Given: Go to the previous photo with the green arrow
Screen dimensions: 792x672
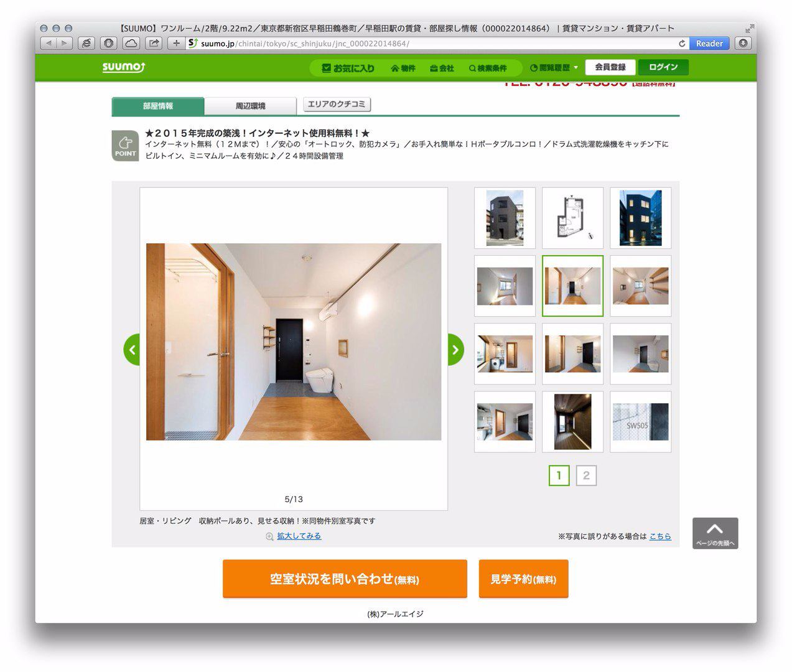Looking at the screenshot, I should 131,350.
